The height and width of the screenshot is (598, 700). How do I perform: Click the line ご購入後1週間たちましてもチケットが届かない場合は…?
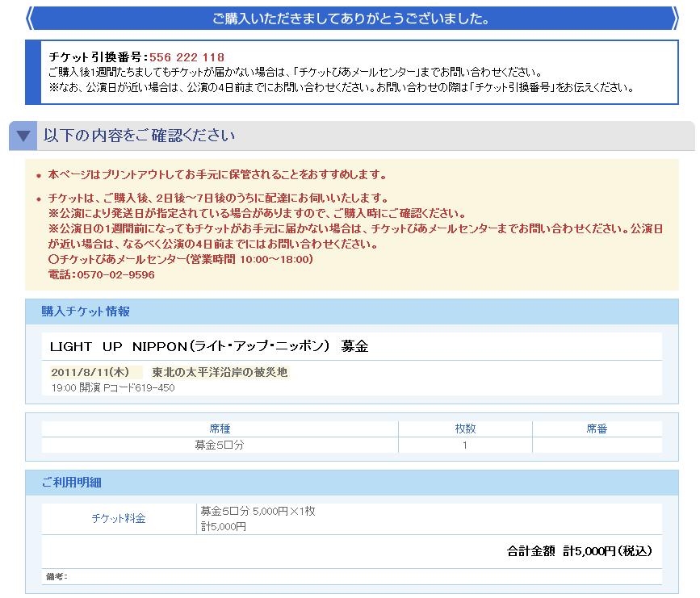click(x=295, y=72)
